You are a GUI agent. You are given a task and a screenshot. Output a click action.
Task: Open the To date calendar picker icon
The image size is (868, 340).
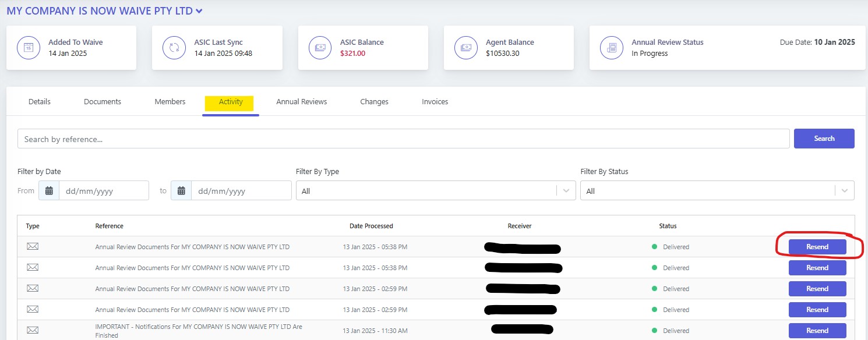(181, 191)
